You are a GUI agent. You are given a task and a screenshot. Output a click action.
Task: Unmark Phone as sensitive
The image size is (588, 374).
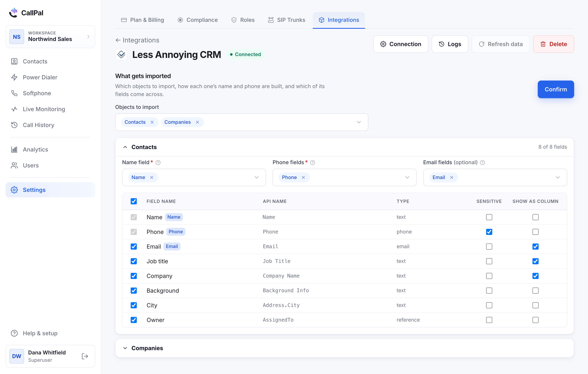(x=489, y=232)
